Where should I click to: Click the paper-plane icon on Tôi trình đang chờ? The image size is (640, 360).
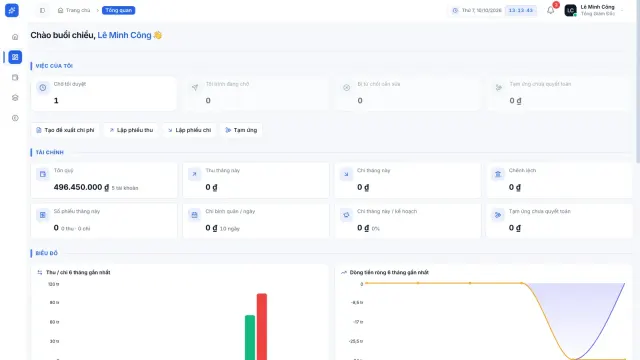(195, 88)
